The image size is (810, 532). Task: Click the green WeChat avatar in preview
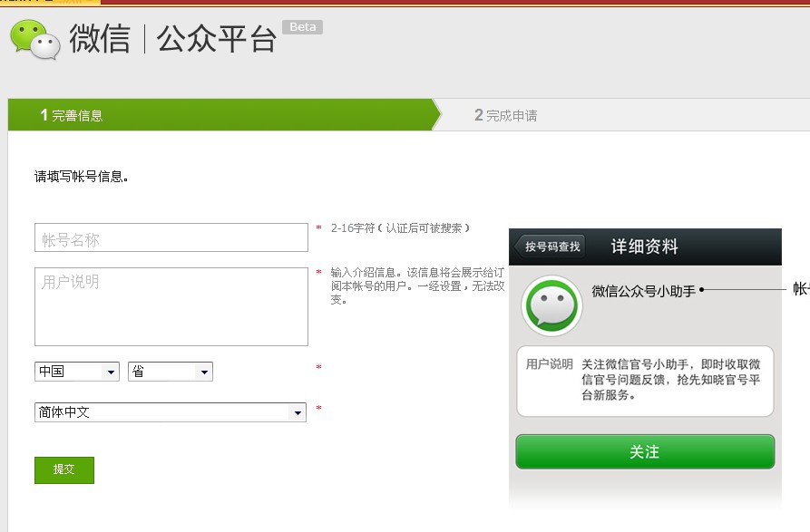pyautogui.click(x=551, y=305)
